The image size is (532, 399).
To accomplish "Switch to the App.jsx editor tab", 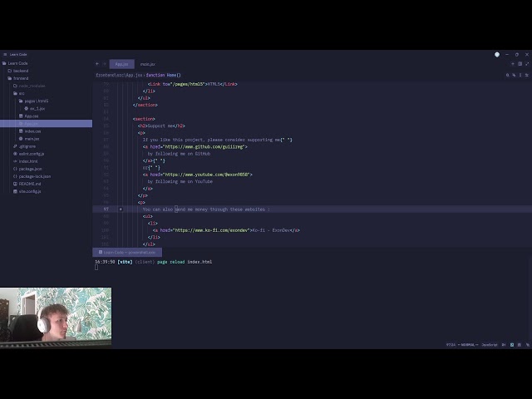I will [122, 64].
